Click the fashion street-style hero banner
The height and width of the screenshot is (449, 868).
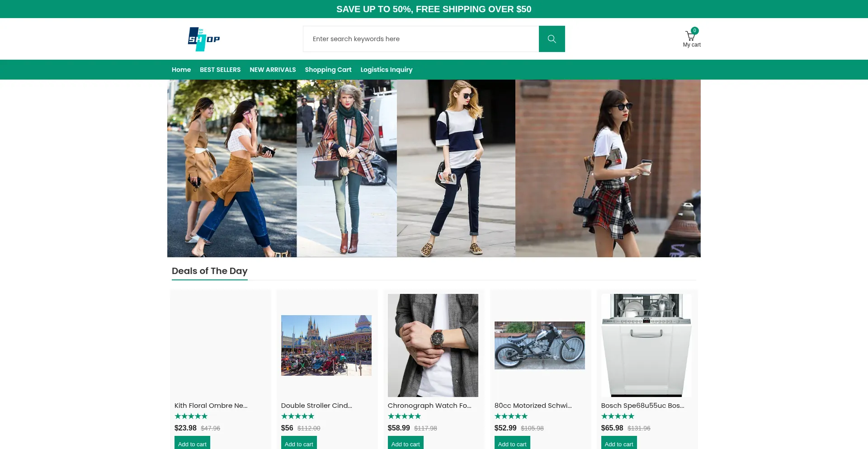(434, 168)
